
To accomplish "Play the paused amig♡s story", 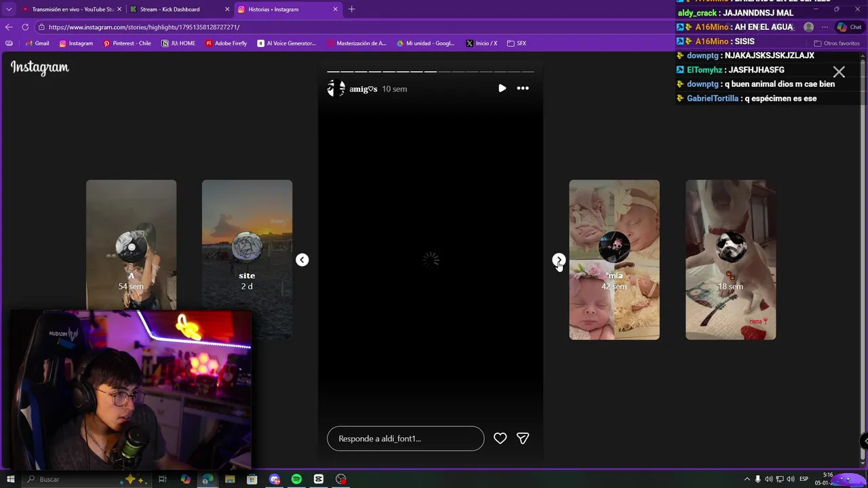I will (502, 88).
